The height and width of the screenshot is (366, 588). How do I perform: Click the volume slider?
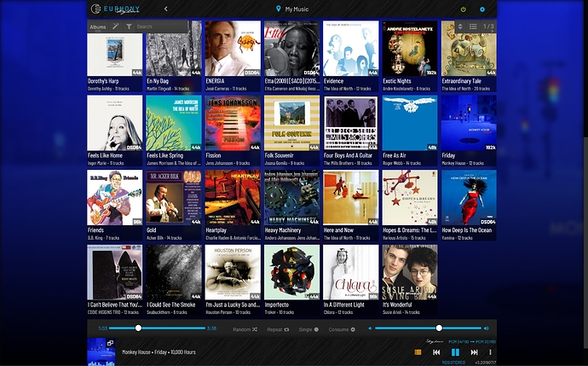click(428, 328)
